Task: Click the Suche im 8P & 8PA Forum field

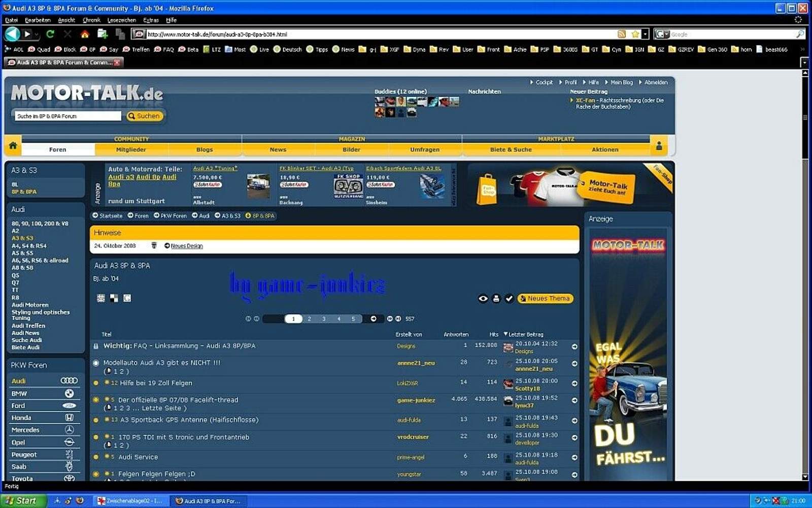Action: (68, 116)
